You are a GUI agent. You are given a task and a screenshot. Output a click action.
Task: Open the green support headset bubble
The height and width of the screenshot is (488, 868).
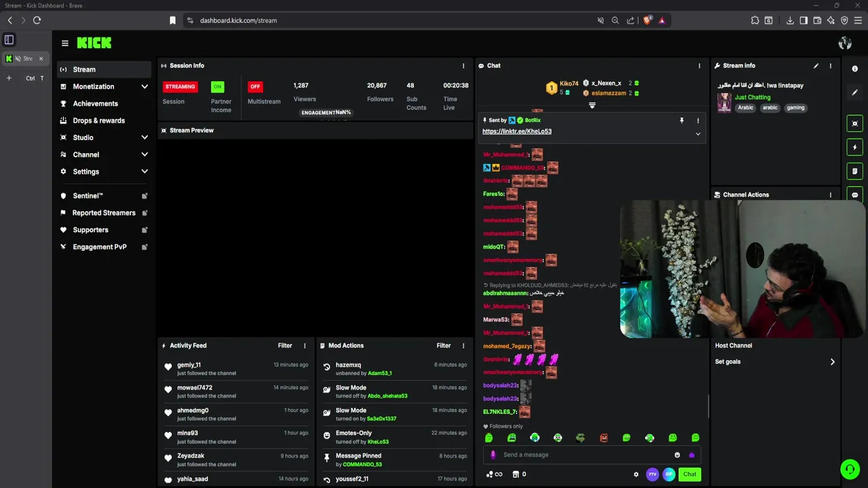(x=850, y=468)
